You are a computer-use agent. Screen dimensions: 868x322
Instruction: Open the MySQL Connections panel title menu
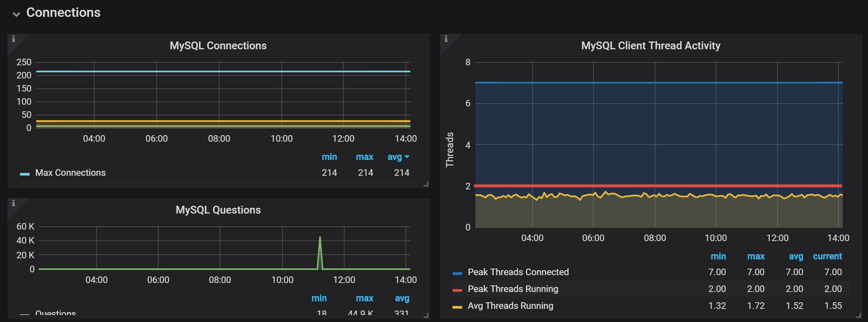tap(218, 46)
